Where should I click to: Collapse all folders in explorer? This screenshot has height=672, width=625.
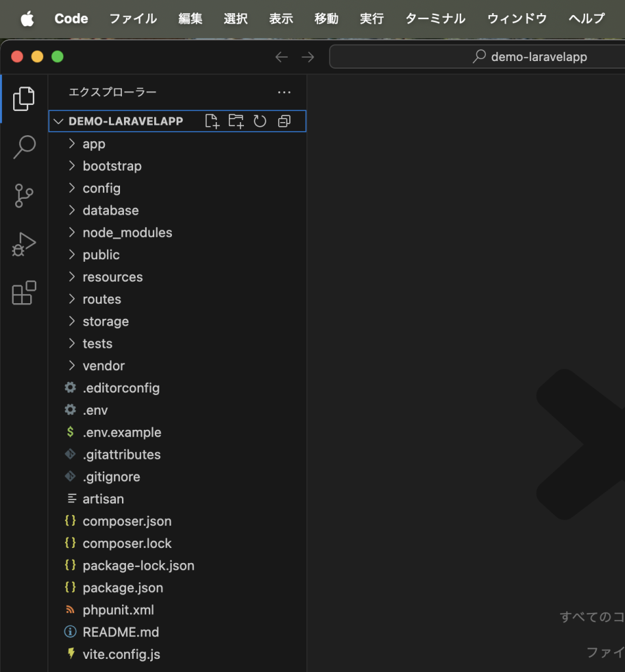click(284, 121)
